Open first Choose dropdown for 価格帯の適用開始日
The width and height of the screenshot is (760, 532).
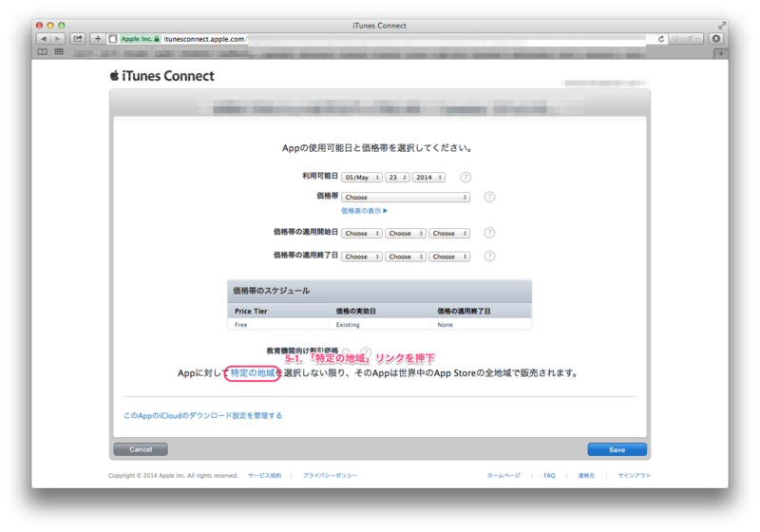[362, 233]
